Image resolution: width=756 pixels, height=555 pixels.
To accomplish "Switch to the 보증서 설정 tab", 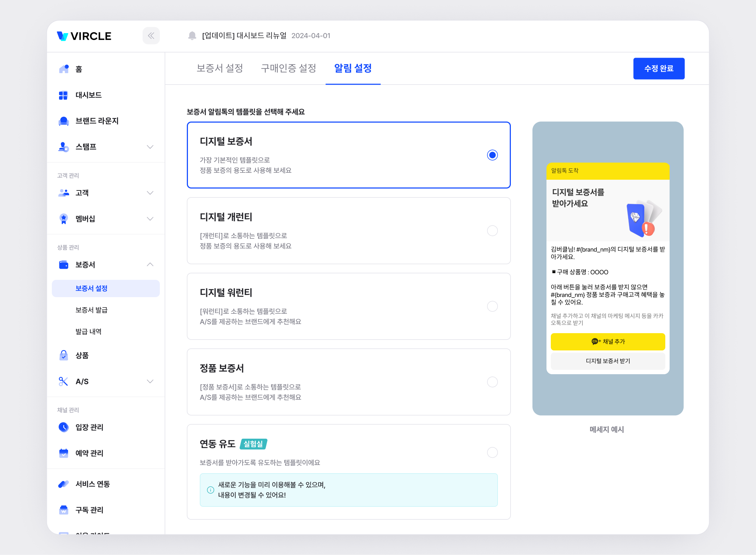I will (220, 68).
